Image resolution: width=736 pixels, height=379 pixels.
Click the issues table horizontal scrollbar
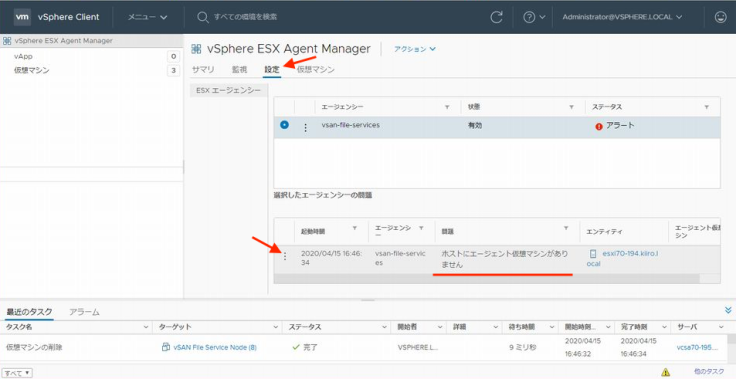click(x=486, y=278)
